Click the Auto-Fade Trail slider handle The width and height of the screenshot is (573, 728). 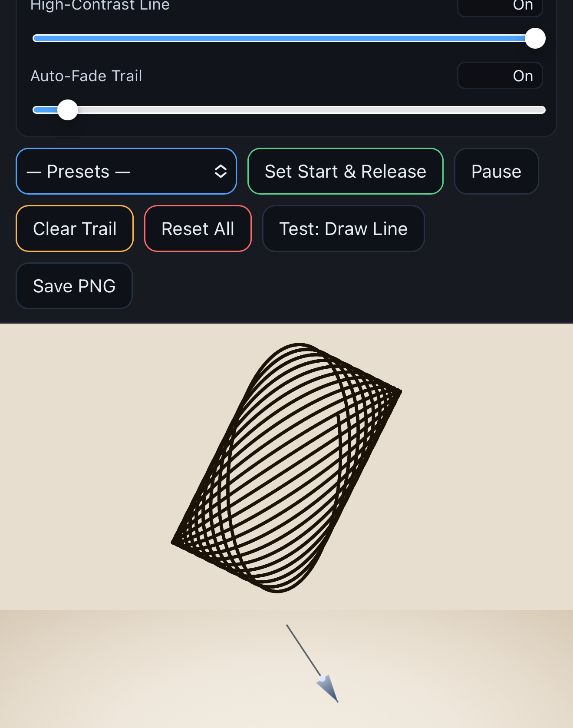68,110
